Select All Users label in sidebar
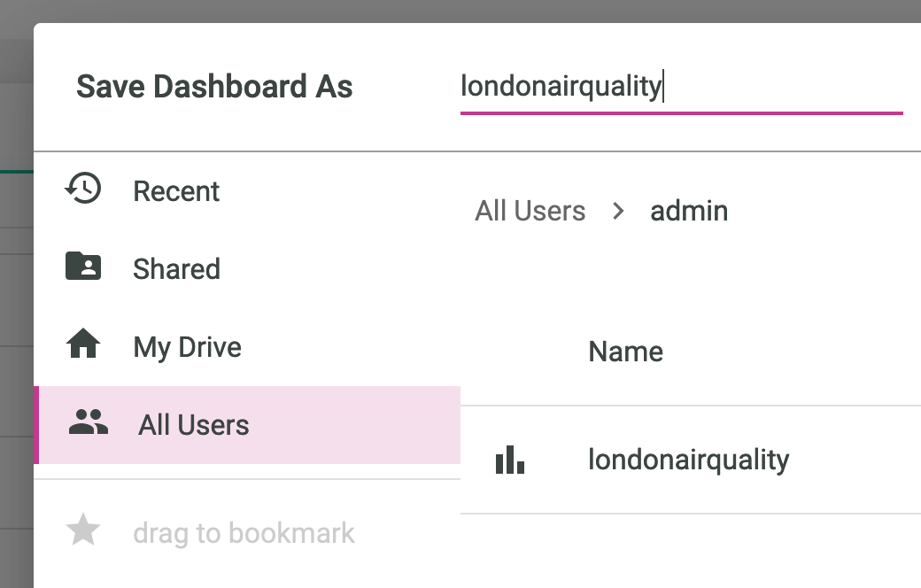921x588 pixels. pos(193,425)
